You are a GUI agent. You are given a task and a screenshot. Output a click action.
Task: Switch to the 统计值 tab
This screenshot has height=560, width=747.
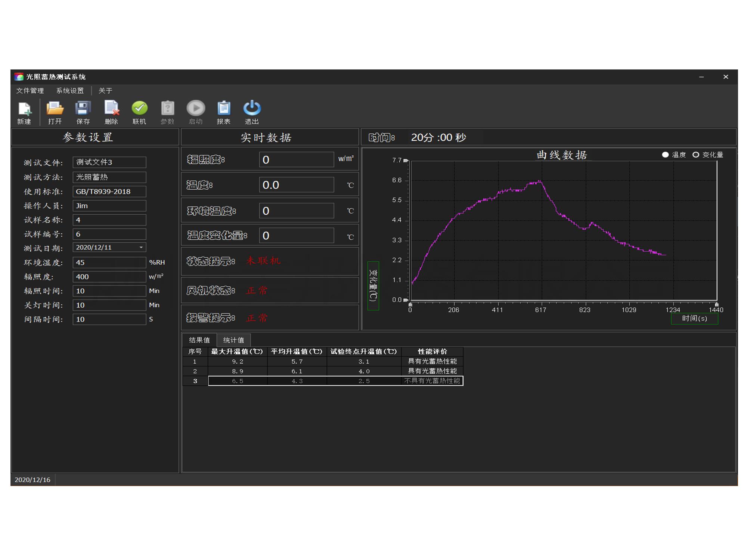tap(233, 340)
